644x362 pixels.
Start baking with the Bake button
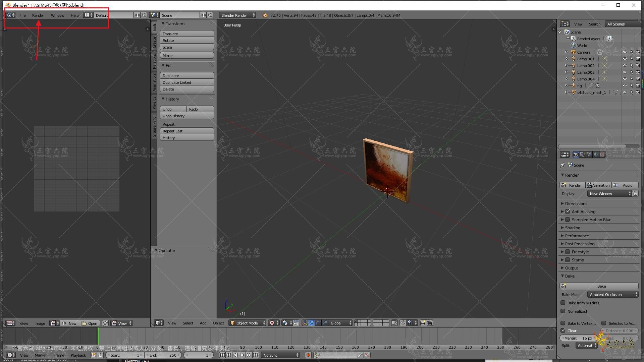pos(599,286)
